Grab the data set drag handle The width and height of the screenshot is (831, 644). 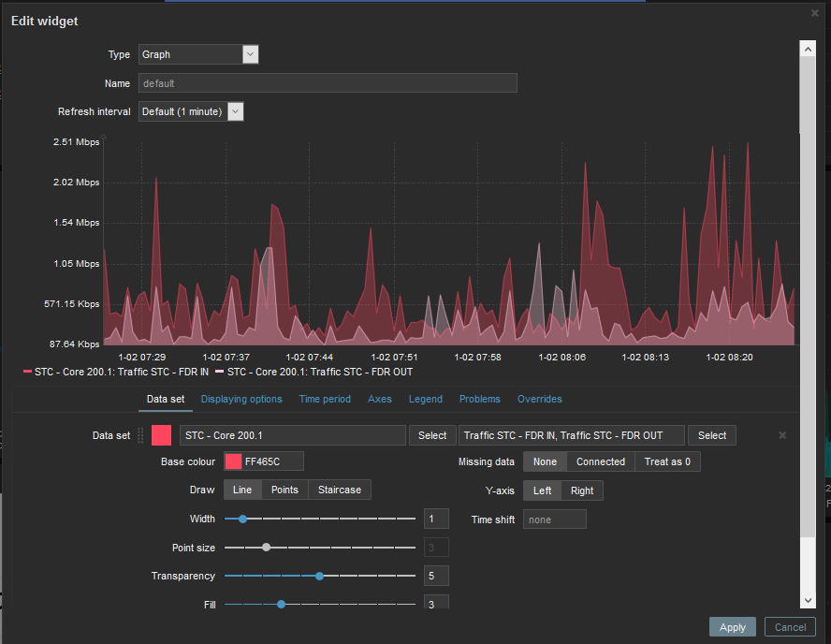coord(141,435)
